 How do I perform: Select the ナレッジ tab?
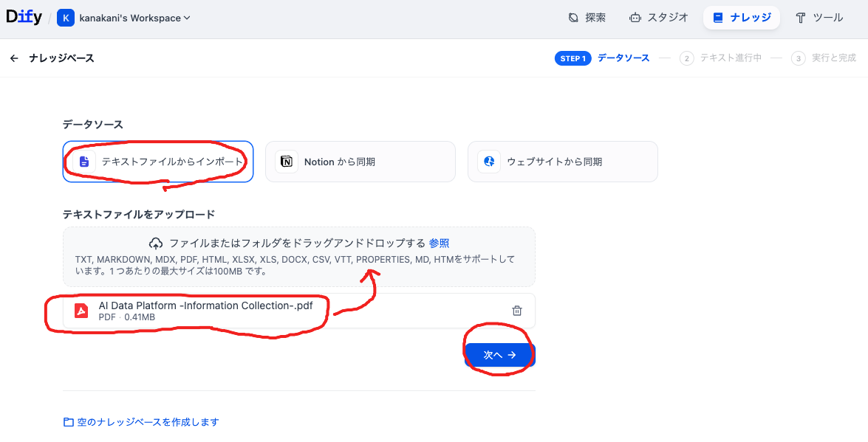click(741, 18)
